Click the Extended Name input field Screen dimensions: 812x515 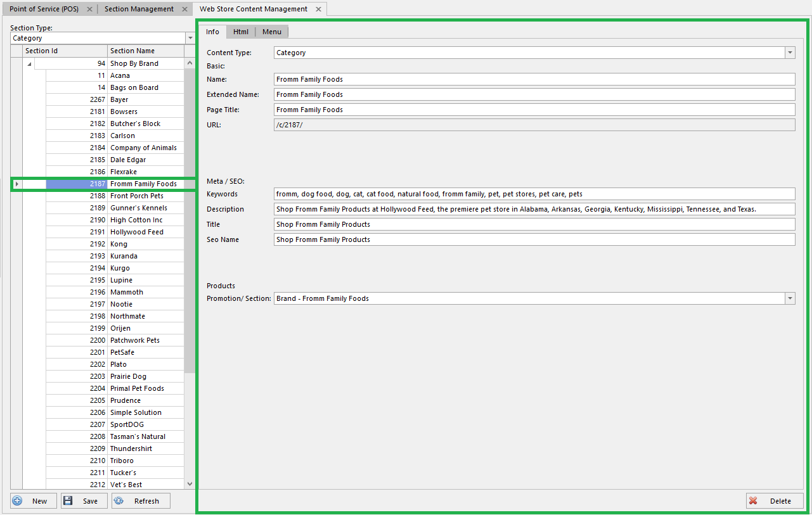click(x=534, y=94)
